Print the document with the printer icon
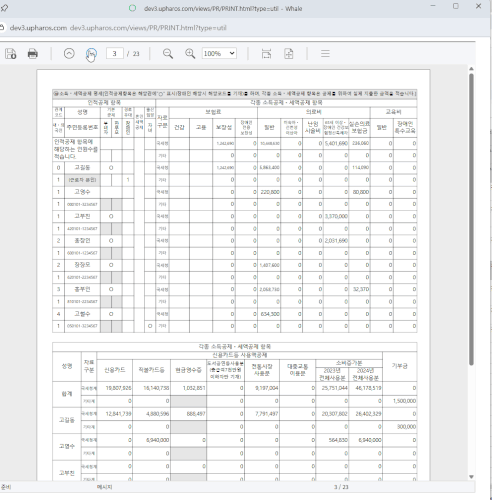 (x=33, y=54)
